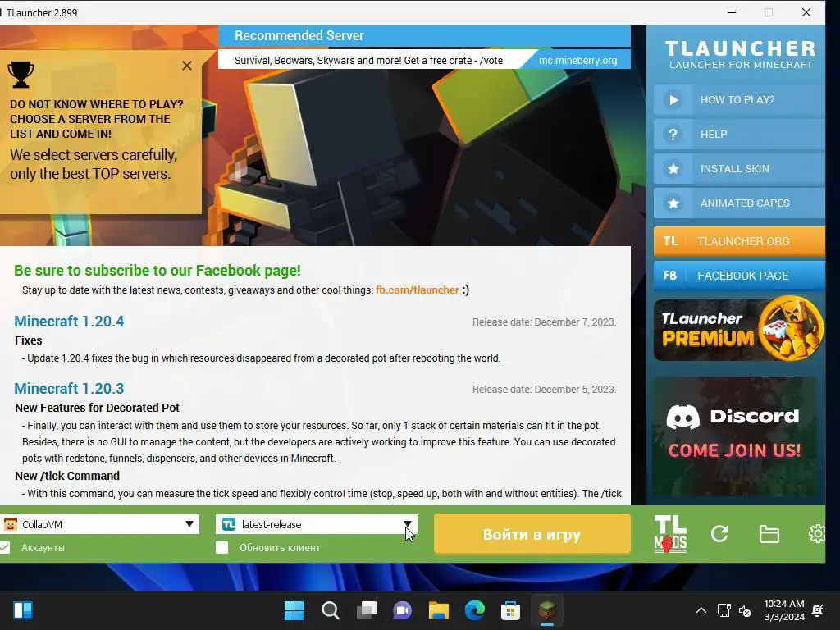Screen dimensions: 840x630
Task: Click the muted volume tray icon
Action: (x=745, y=610)
